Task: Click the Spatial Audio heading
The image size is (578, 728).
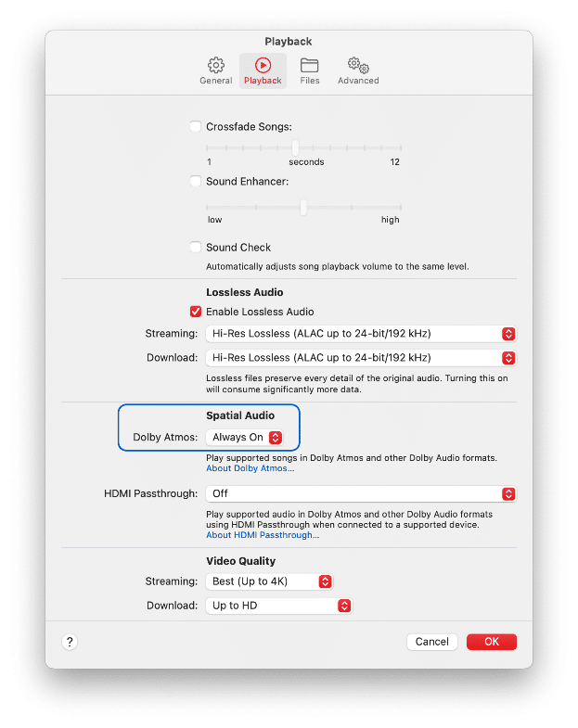Action: pos(240,415)
